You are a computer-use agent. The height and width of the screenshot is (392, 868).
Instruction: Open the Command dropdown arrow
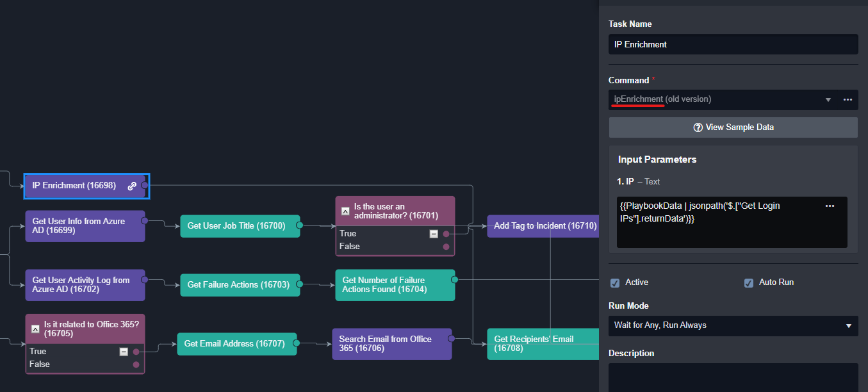point(828,100)
